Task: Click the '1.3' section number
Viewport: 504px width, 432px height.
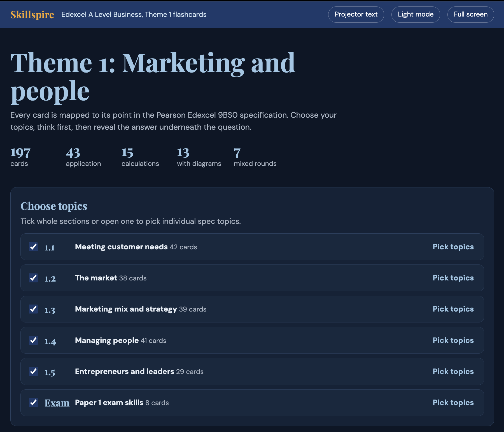Action: tap(50, 310)
